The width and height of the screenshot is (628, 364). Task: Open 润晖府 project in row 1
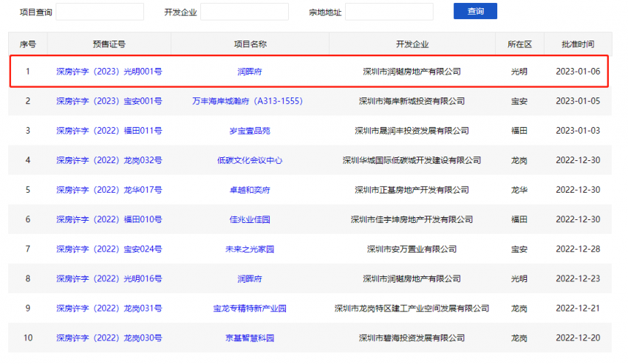pos(250,72)
